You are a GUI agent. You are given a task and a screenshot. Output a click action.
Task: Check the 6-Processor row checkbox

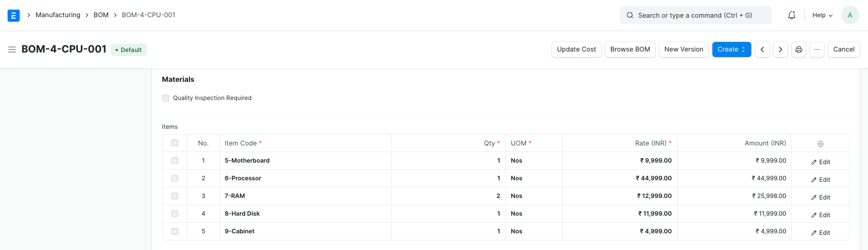pyautogui.click(x=175, y=178)
